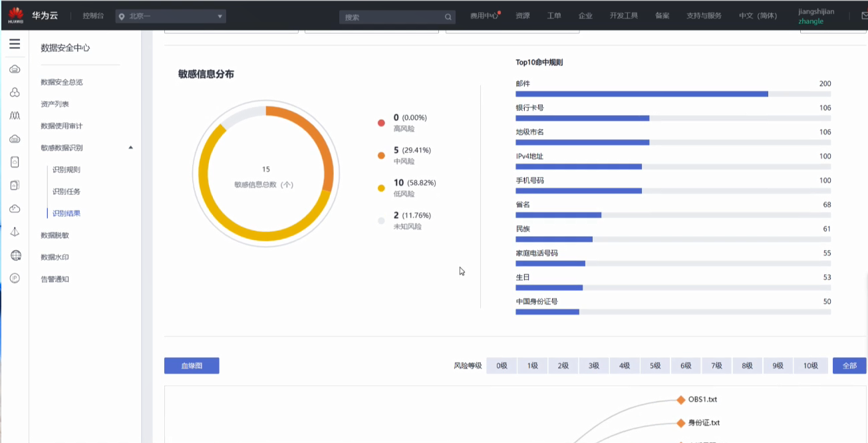Click the location pin icon in region selector
868x443 pixels.
click(122, 17)
